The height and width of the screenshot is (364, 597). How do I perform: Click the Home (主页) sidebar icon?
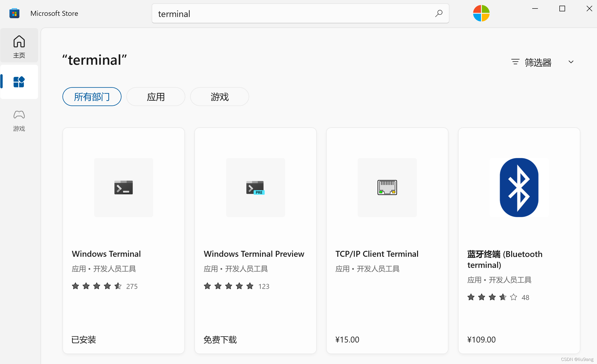coord(19,46)
